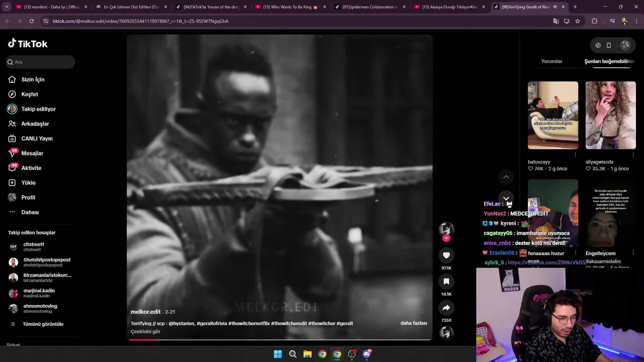Viewport: 644px width, 362px height.
Task: Translate this page icon in address bar
Action: tap(556, 21)
